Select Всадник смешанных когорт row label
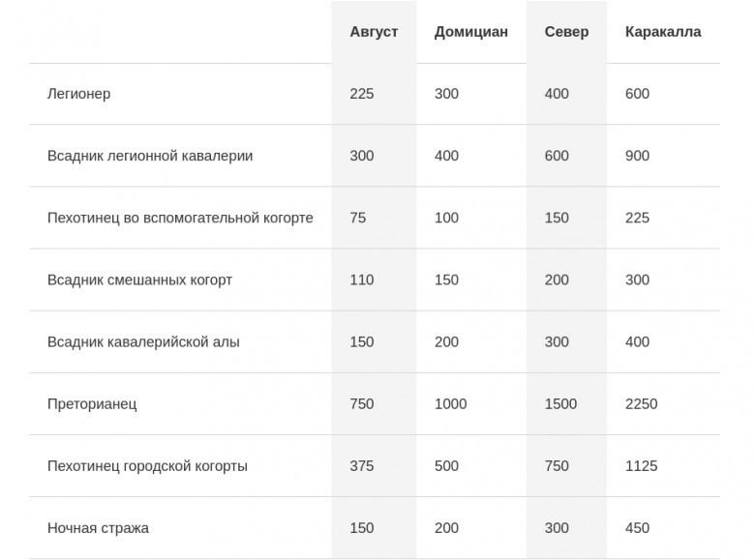This screenshot has width=755, height=560. [139, 280]
